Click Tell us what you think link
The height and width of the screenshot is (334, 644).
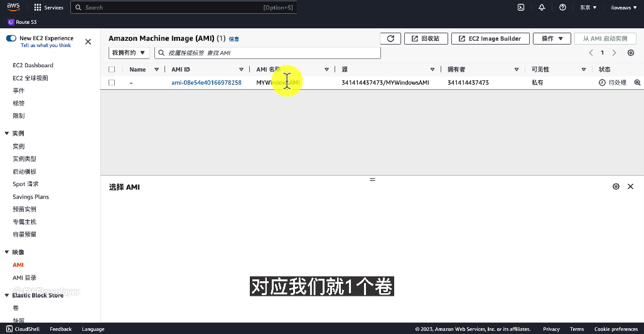click(46, 46)
